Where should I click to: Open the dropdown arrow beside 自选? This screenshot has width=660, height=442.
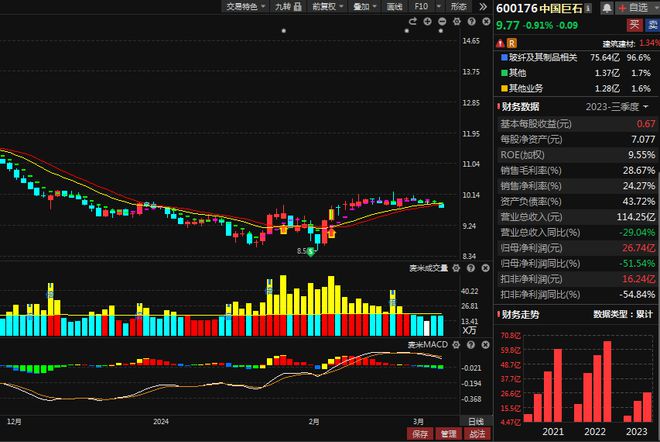(x=655, y=8)
